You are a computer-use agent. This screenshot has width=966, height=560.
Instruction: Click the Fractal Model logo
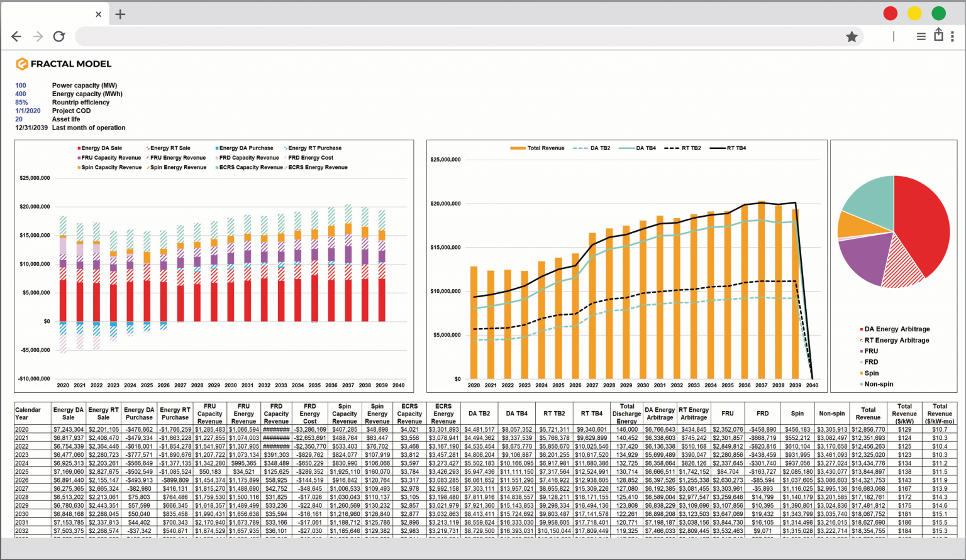click(x=63, y=63)
